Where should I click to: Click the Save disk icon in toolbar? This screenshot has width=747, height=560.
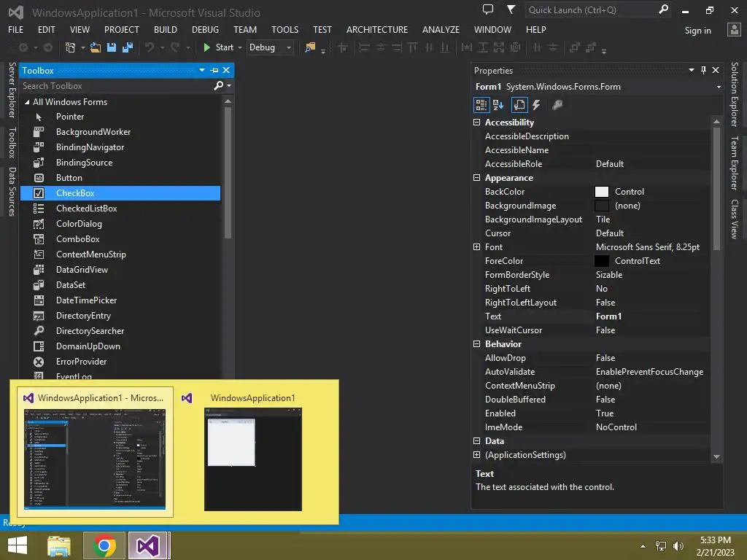112,47
